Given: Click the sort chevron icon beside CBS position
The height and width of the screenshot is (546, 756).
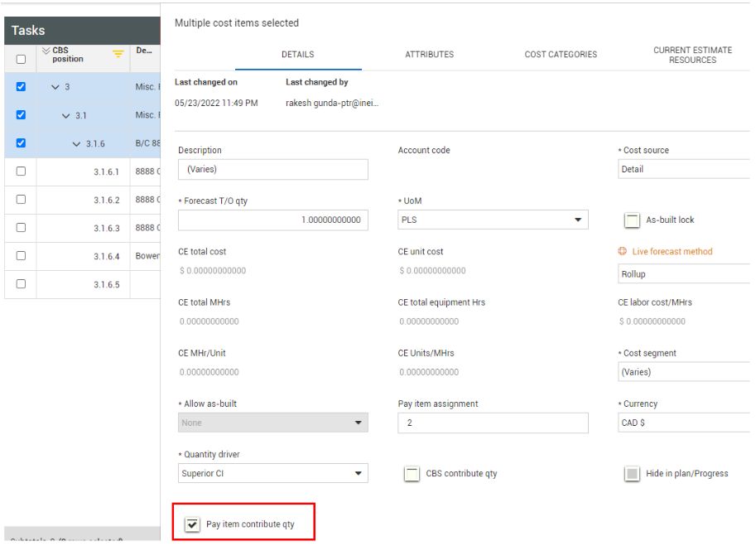Looking at the screenshot, I should click(x=46, y=51).
